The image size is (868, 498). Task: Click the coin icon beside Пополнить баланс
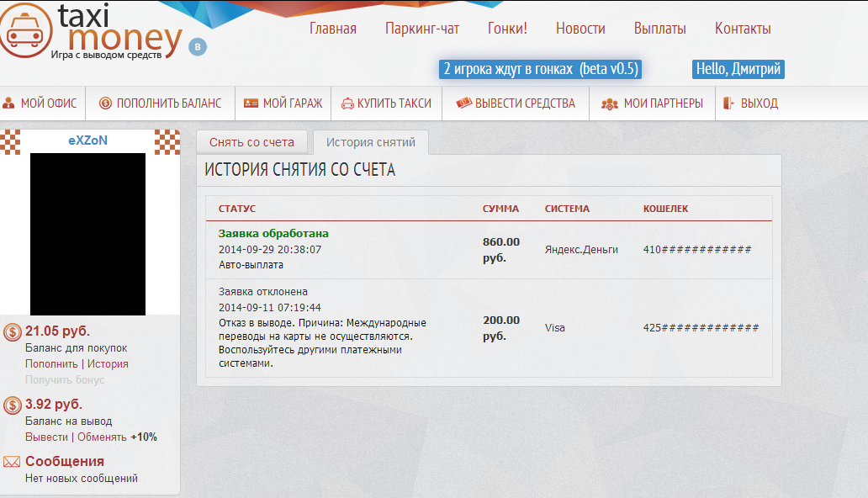pos(105,103)
